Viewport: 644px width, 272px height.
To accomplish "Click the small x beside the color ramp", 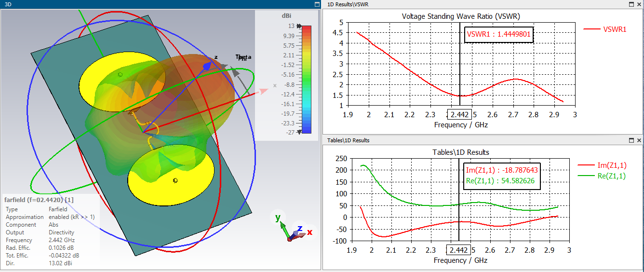I will click(x=275, y=86).
